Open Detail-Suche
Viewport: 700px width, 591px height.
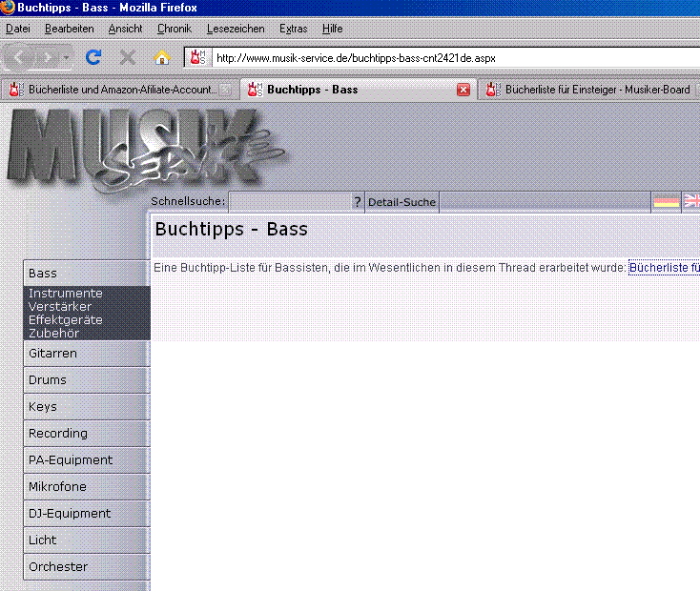point(401,202)
